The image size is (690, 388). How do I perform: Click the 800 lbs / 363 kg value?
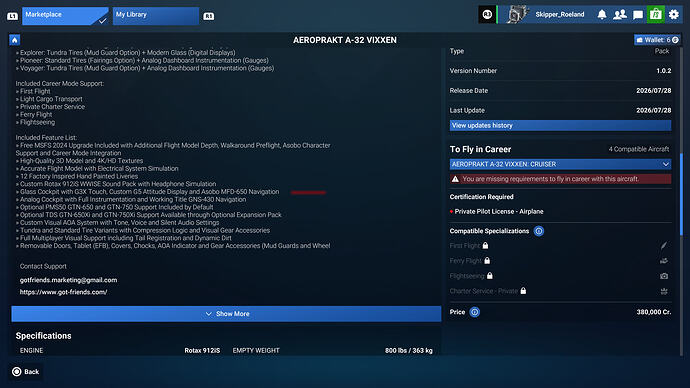click(x=409, y=351)
